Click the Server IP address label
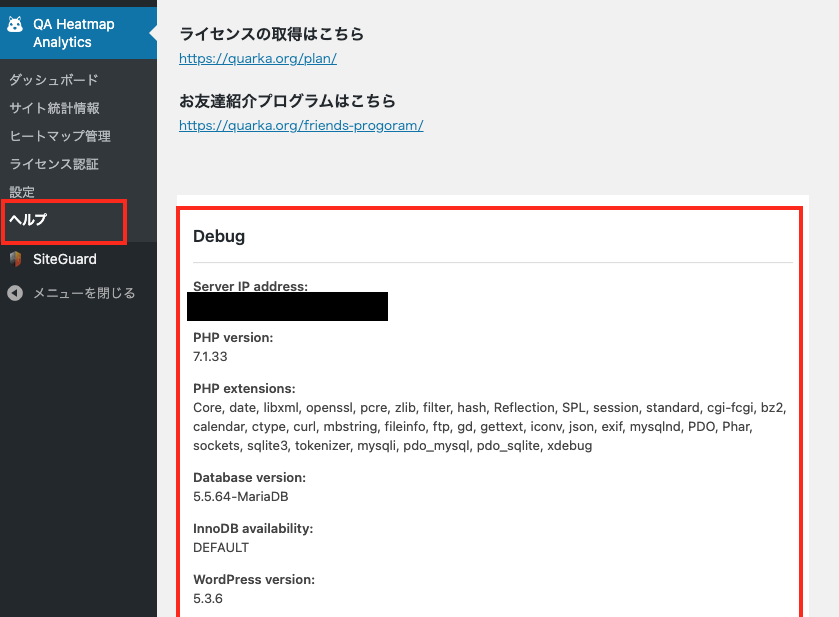This screenshot has width=839, height=617. coord(250,286)
